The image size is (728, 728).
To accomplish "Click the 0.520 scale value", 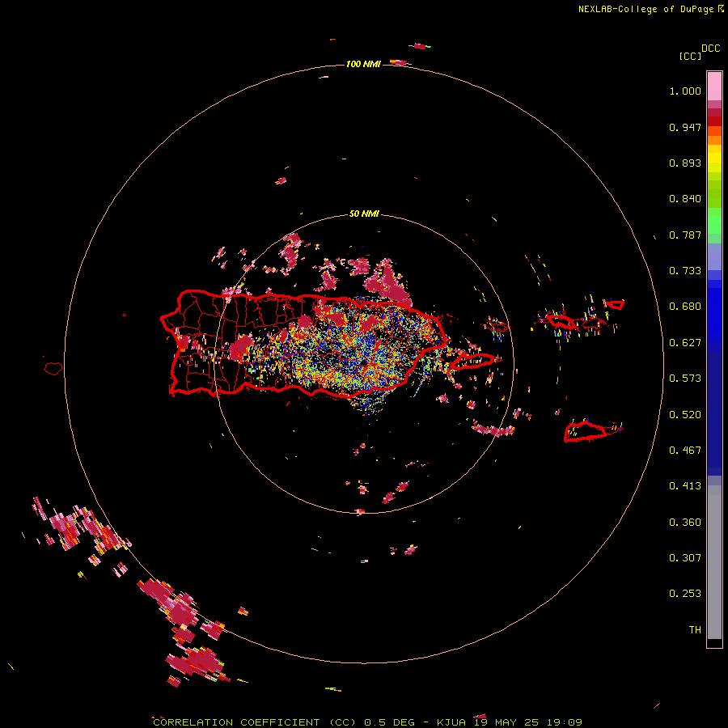I will (x=685, y=415).
